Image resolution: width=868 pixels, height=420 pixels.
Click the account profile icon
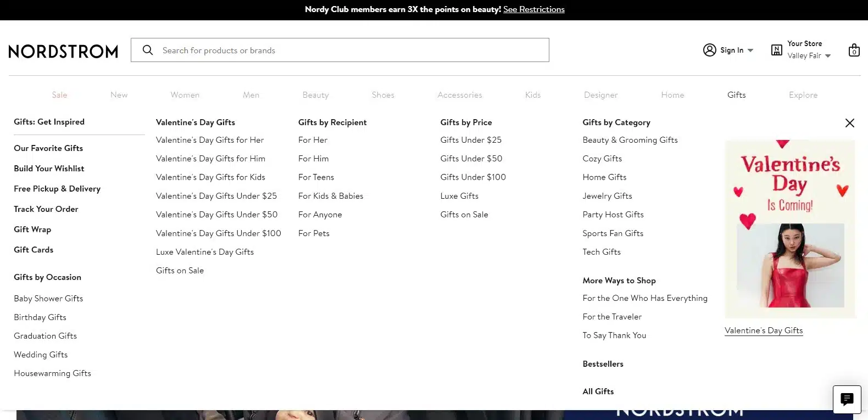click(x=710, y=50)
